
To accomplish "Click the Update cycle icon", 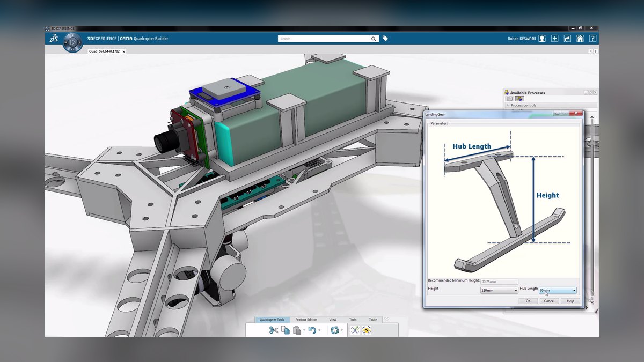I will 335,330.
